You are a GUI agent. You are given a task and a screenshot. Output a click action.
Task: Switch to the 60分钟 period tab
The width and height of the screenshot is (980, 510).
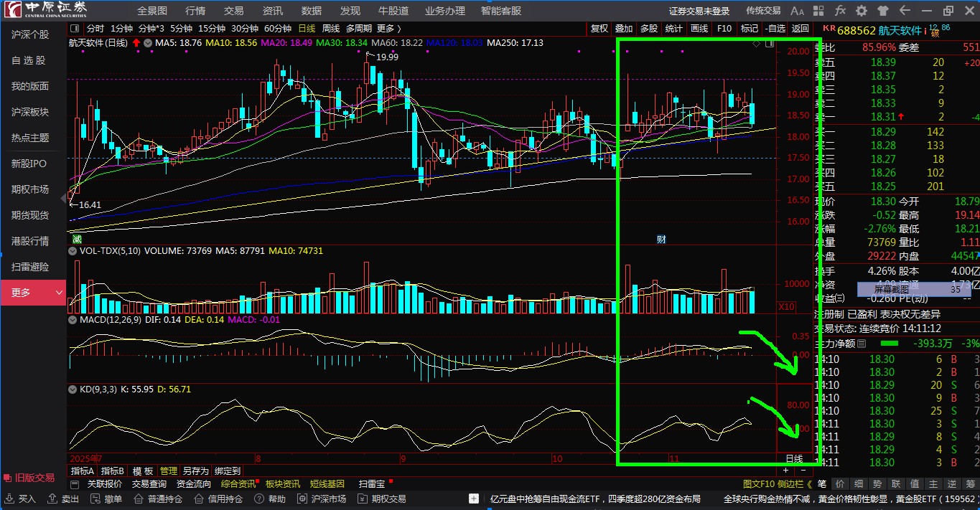278,29
